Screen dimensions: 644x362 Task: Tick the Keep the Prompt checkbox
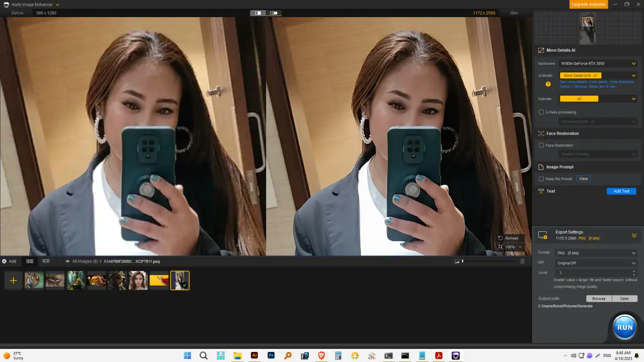point(541,179)
